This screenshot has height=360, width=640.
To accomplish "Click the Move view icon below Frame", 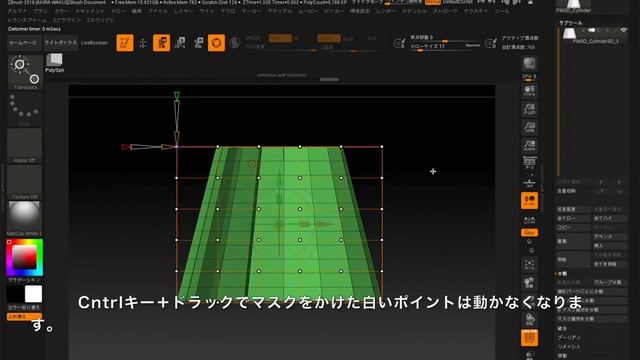I will [529, 283].
